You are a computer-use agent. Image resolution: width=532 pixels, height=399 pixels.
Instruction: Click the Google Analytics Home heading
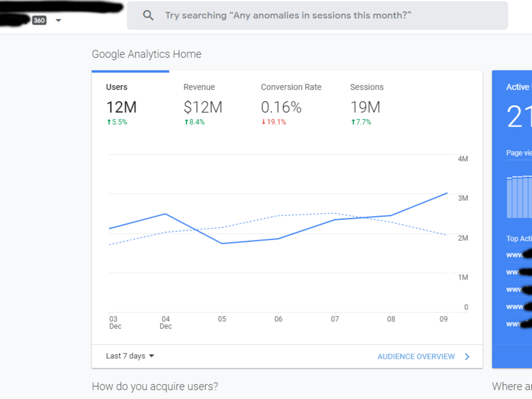point(147,54)
